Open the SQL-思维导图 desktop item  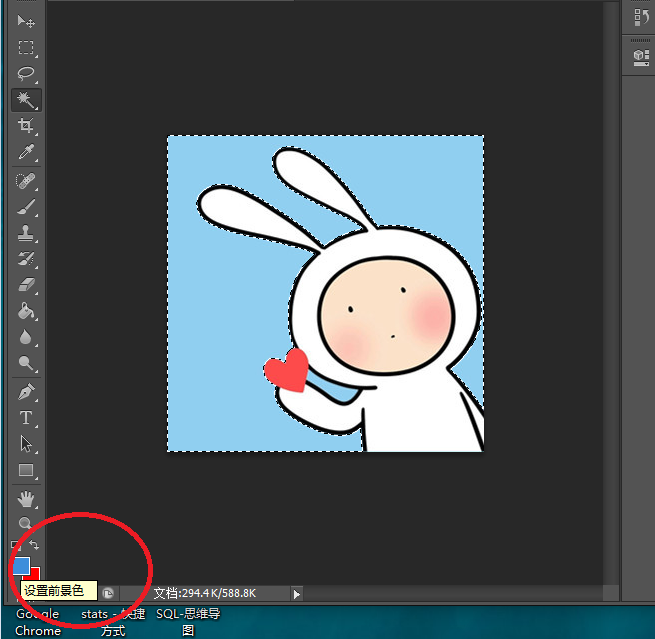coord(188,622)
